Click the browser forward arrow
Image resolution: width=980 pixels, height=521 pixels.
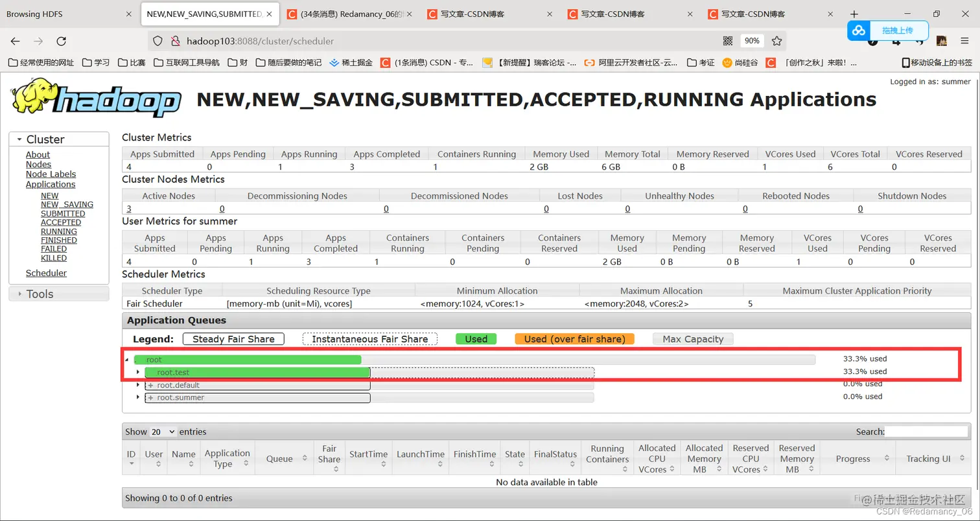[39, 41]
